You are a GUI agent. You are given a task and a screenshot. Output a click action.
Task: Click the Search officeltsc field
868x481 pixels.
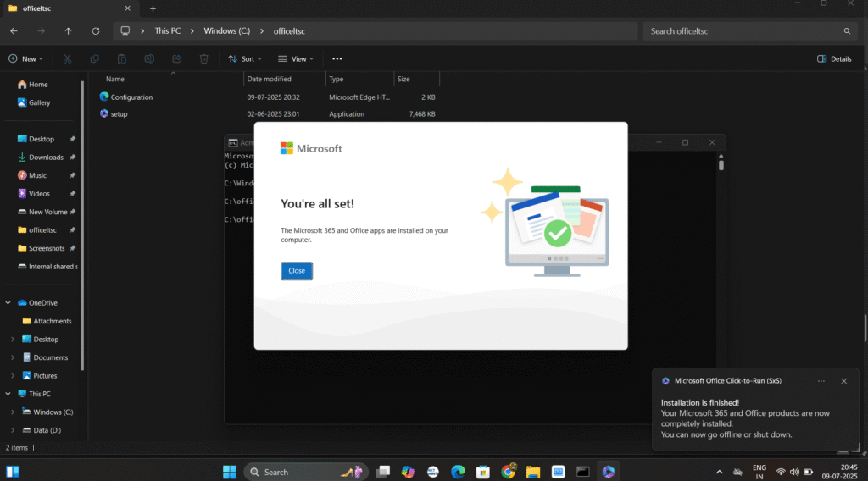coord(750,31)
